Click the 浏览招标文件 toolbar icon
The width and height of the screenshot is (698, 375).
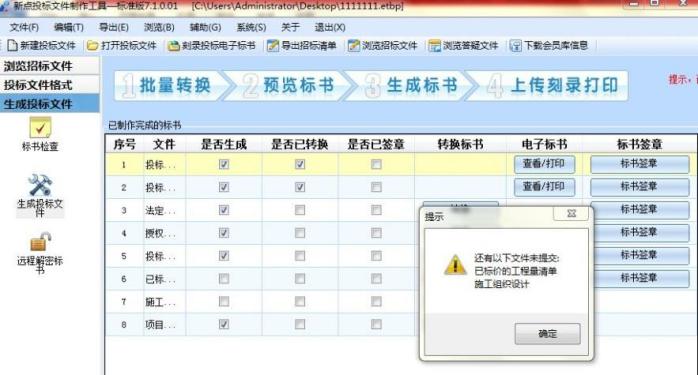point(353,45)
